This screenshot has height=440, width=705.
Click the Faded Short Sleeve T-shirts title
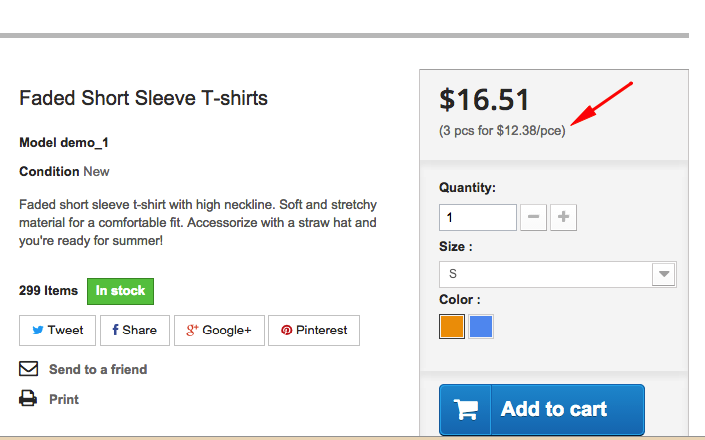click(143, 98)
